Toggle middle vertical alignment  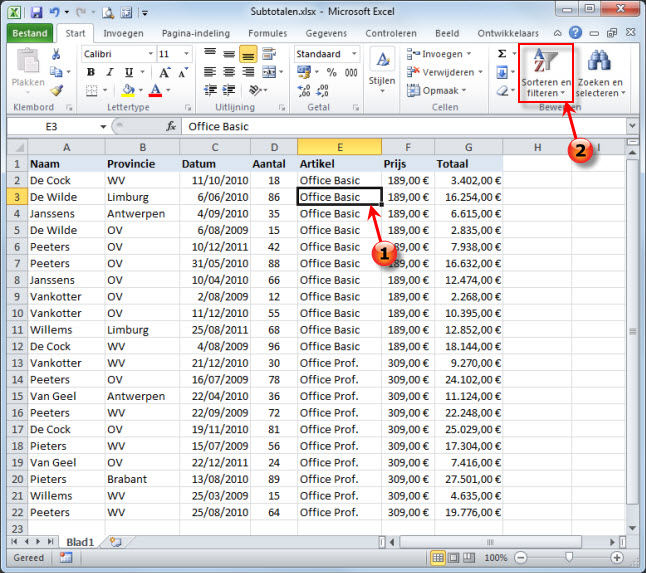point(229,54)
